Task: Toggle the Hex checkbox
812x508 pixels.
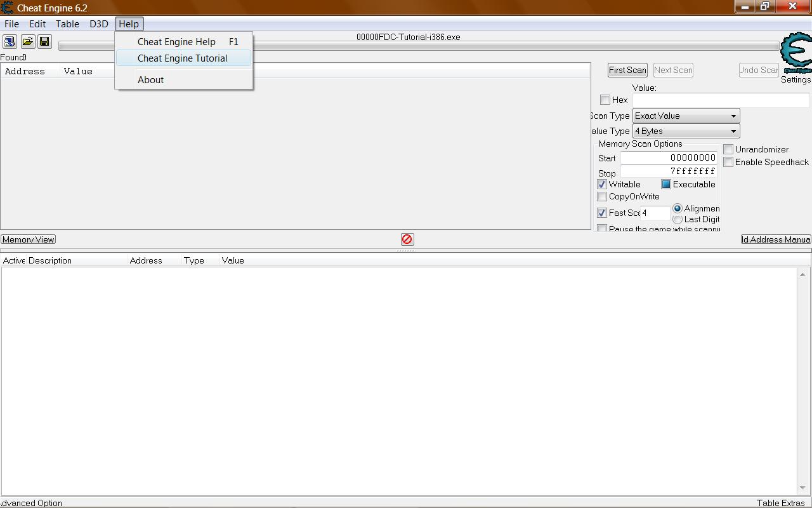Action: (x=605, y=100)
